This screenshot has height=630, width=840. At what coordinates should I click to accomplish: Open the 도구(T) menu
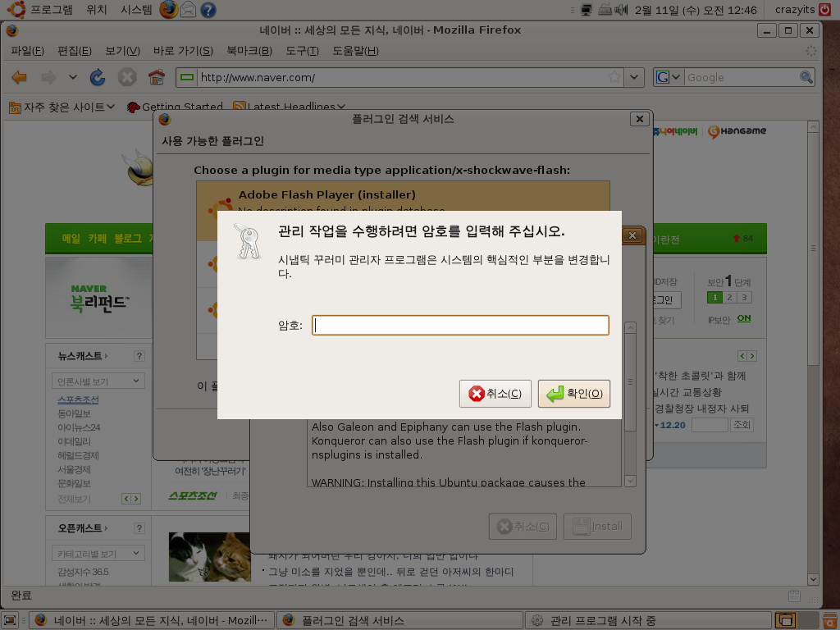coord(302,51)
